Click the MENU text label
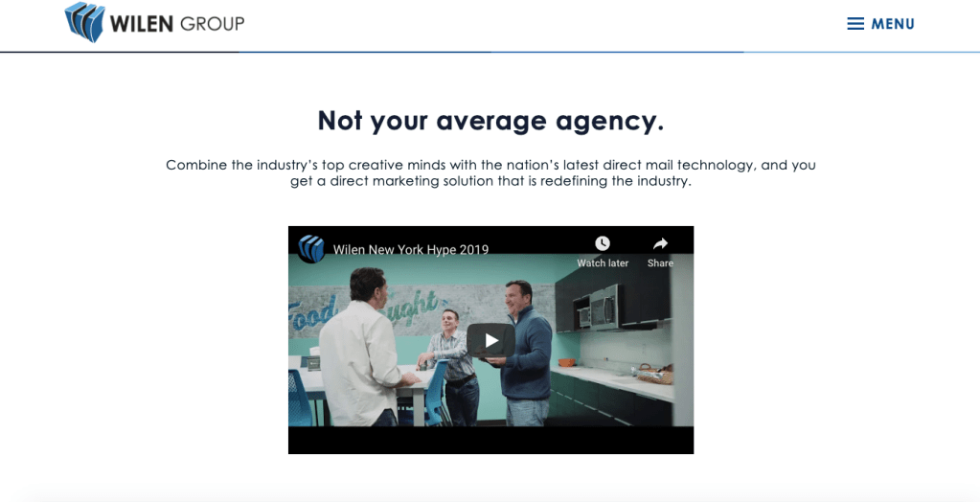This screenshot has width=980, height=502. point(893,24)
